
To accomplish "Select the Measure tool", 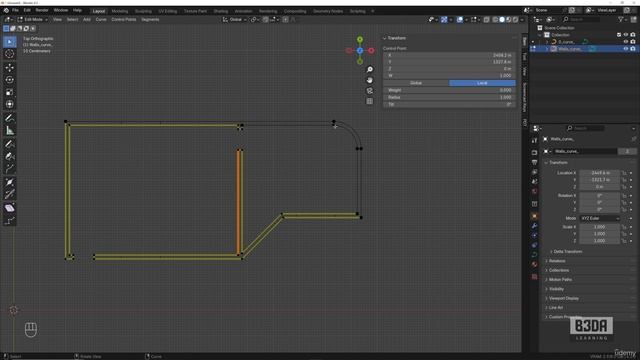I will pyautogui.click(x=9, y=131).
